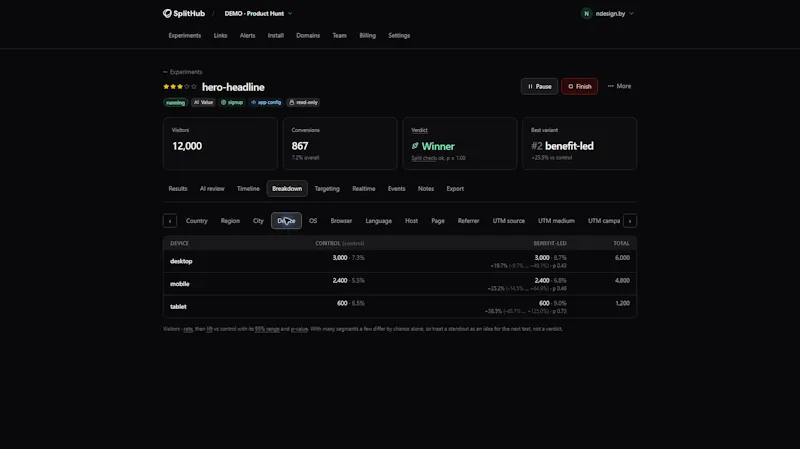Click the Verdict label link

coord(419,130)
